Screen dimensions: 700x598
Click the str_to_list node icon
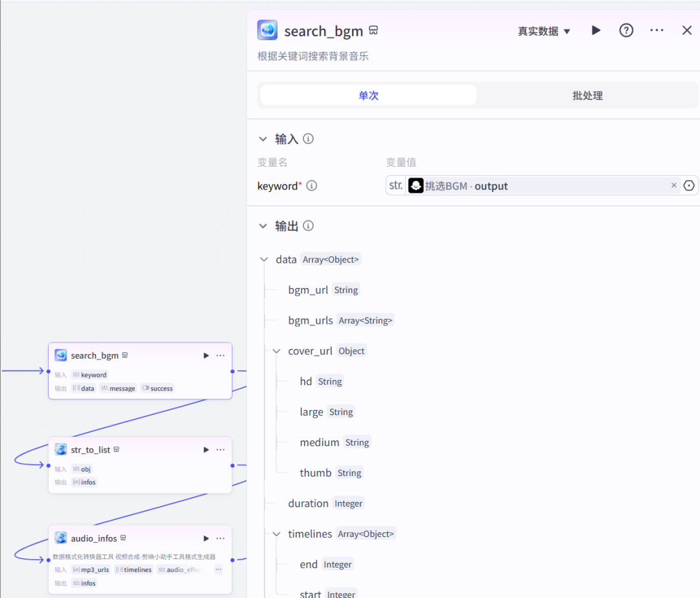click(x=61, y=449)
